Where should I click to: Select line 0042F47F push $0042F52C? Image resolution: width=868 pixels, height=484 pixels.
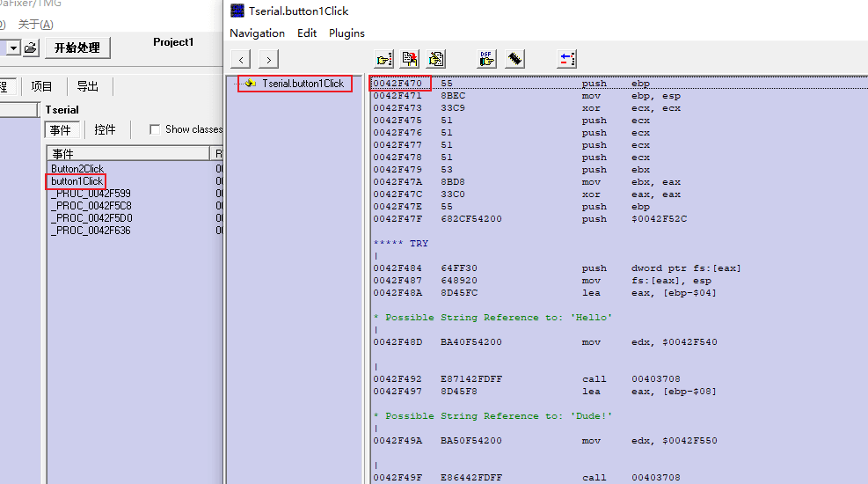click(x=619, y=219)
